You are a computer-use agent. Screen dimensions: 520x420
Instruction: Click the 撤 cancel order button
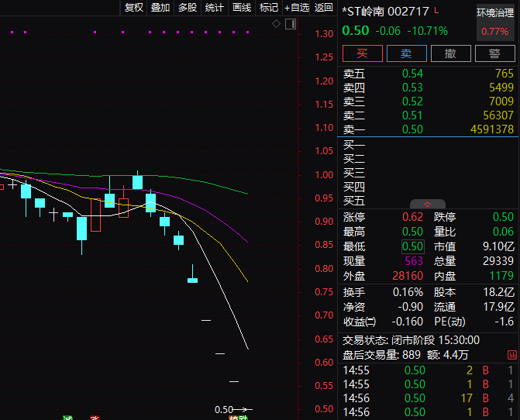[x=451, y=53]
